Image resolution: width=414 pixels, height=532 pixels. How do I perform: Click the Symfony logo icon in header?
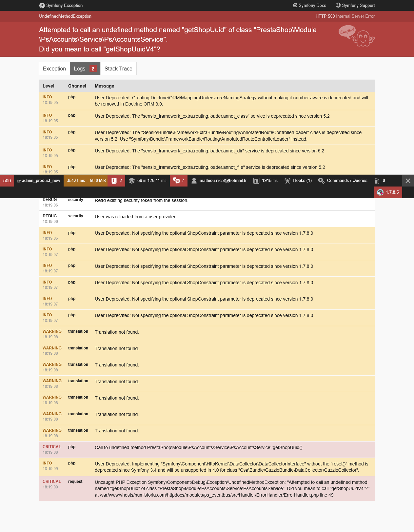click(x=42, y=6)
